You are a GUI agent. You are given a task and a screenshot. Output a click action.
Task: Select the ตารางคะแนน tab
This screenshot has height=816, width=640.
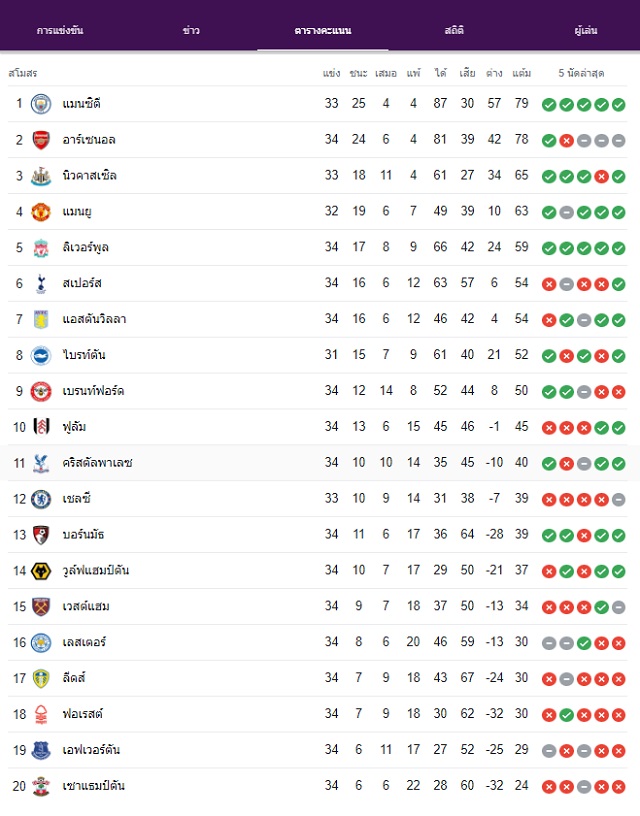tap(323, 30)
